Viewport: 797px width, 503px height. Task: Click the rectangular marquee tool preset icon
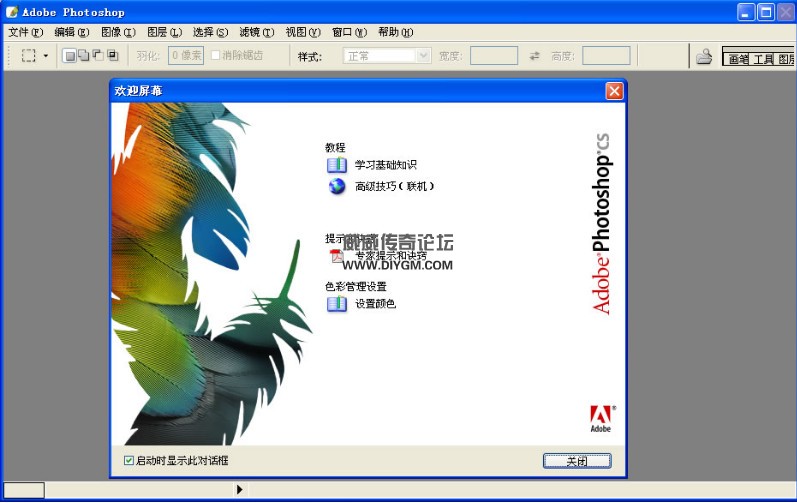[28, 55]
